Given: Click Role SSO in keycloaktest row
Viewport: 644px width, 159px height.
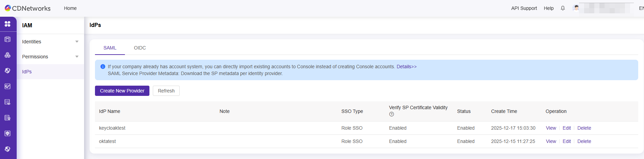Looking at the screenshot, I should [352, 128].
